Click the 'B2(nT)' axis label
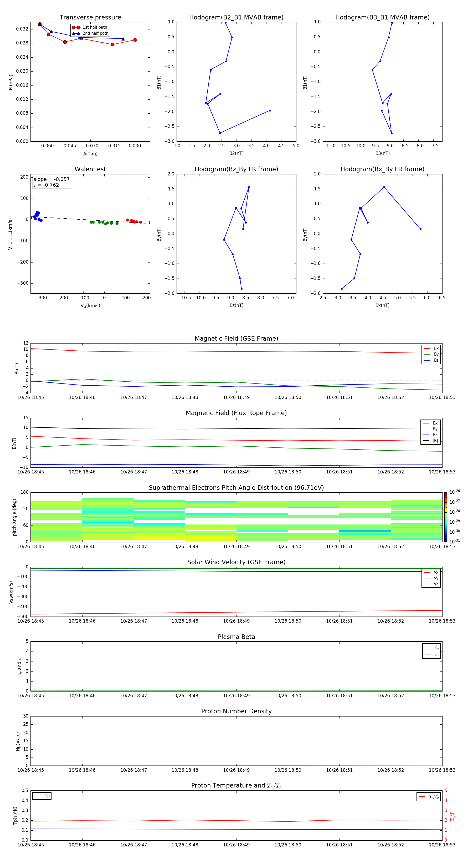This screenshot has width=473, height=868. click(236, 153)
